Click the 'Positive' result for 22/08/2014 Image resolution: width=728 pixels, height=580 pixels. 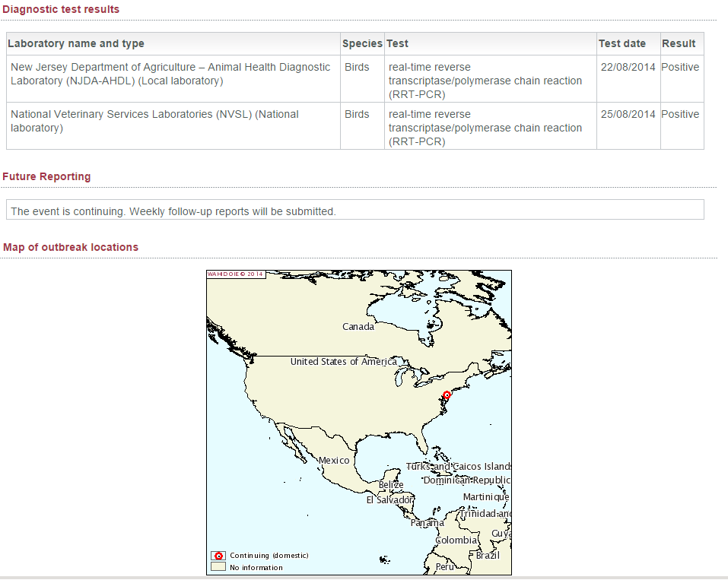(x=680, y=68)
